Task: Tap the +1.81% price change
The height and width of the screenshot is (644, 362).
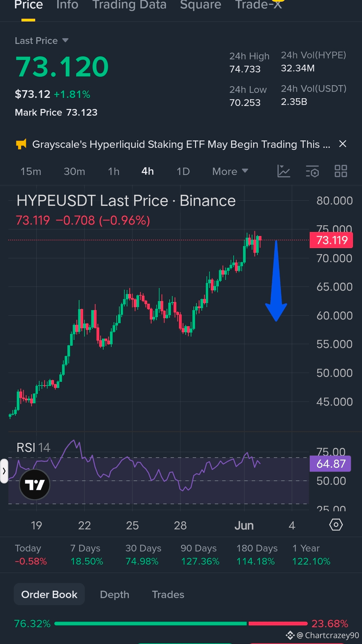Action: coord(72,94)
